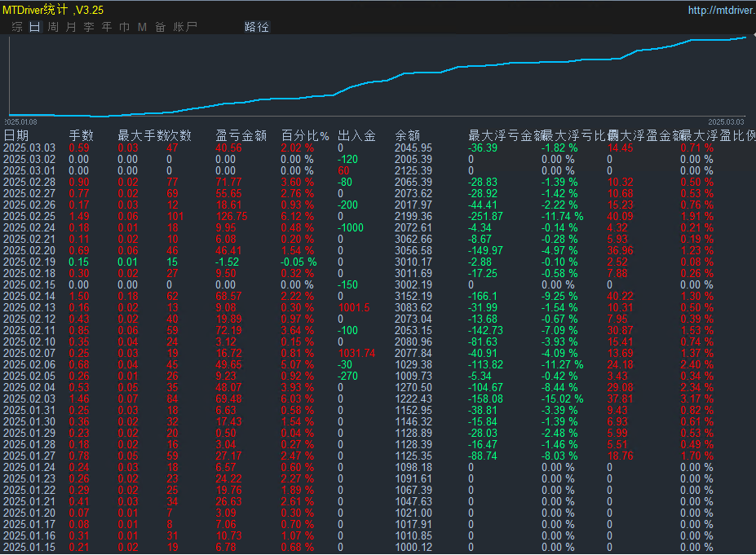The width and height of the screenshot is (756, 555).
Task: Click the withdrawal value -270
Action: (347, 377)
